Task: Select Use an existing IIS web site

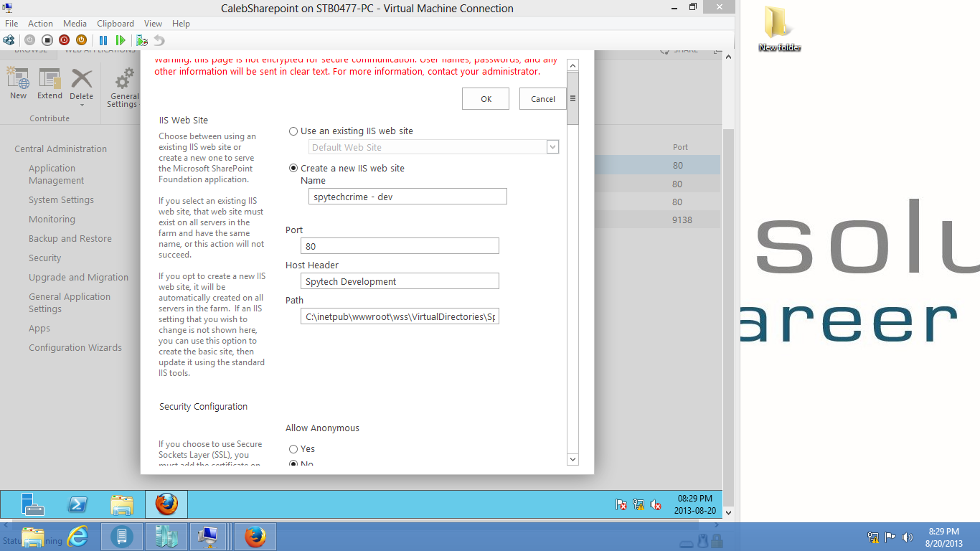Action: click(x=293, y=131)
